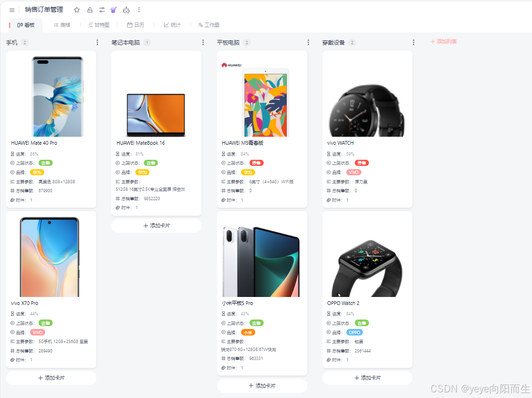532x398 pixels.
Task: Click the OPPO Watch 2 title
Action: pos(343,303)
